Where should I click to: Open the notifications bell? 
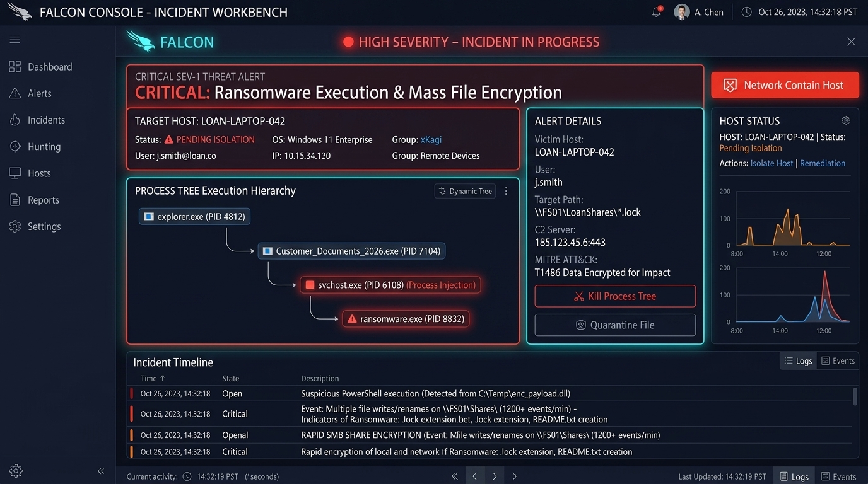[657, 12]
